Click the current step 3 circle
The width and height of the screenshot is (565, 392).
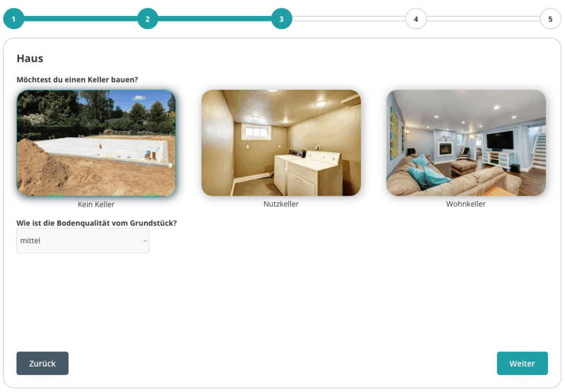281,19
